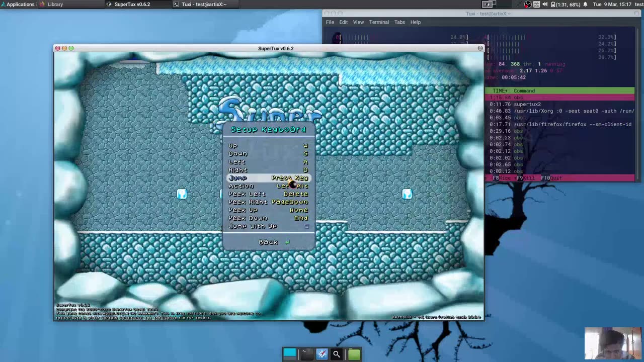Select the Peek Right binding row
Screen dimensions: 644x362
[x=268, y=202]
